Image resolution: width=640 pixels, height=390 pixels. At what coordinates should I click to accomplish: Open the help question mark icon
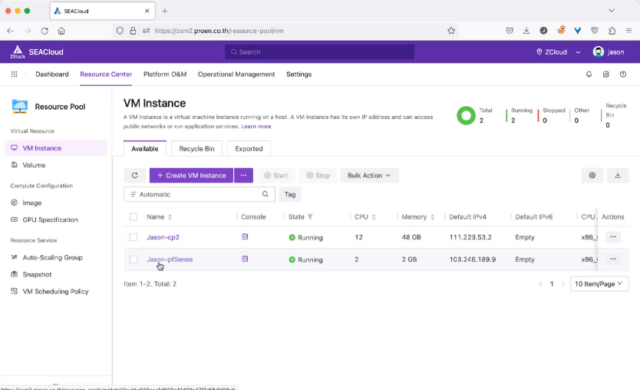pyautogui.click(x=623, y=74)
